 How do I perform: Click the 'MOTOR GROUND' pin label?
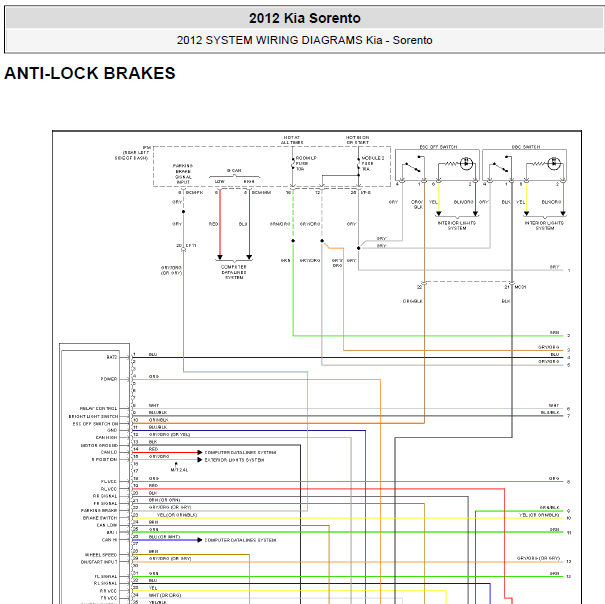(99, 445)
